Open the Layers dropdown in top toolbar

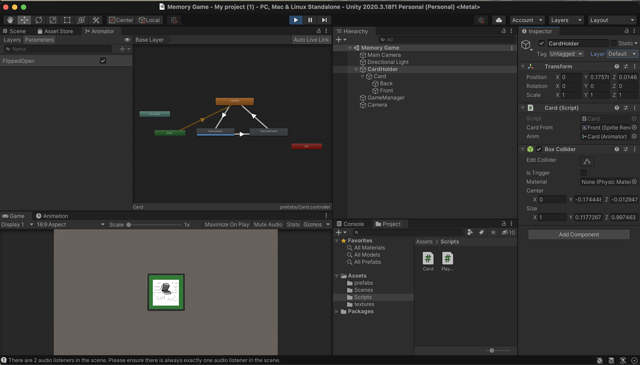[565, 20]
